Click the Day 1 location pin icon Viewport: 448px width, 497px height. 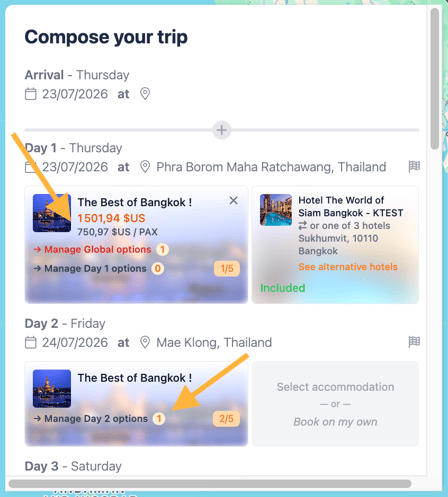[x=145, y=167]
